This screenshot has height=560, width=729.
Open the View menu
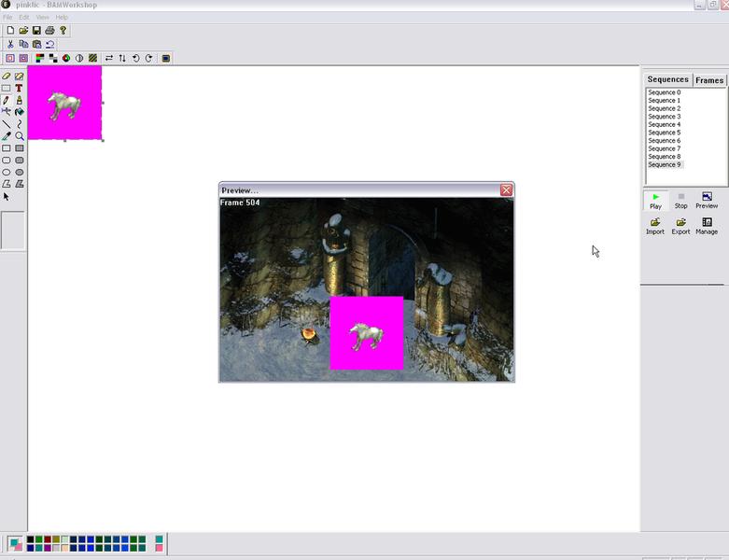42,17
